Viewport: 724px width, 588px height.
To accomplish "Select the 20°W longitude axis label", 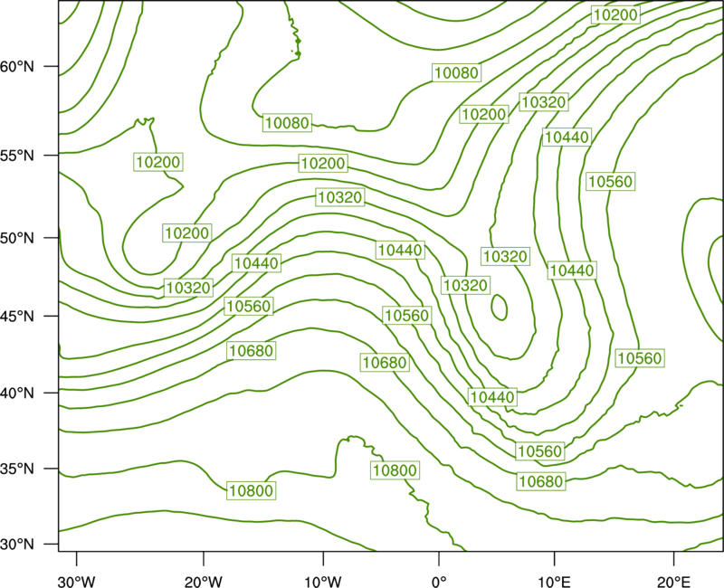I will (204, 582).
